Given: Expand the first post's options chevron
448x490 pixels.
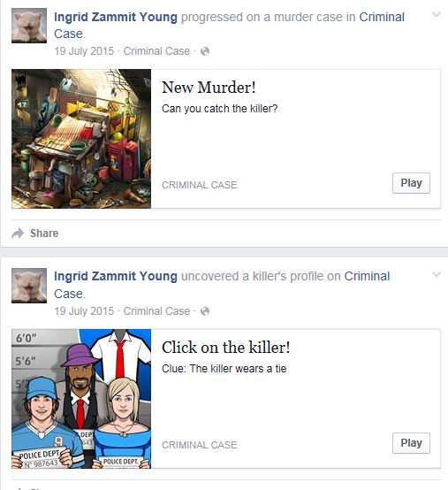Looking at the screenshot, I should pyautogui.click(x=437, y=15).
